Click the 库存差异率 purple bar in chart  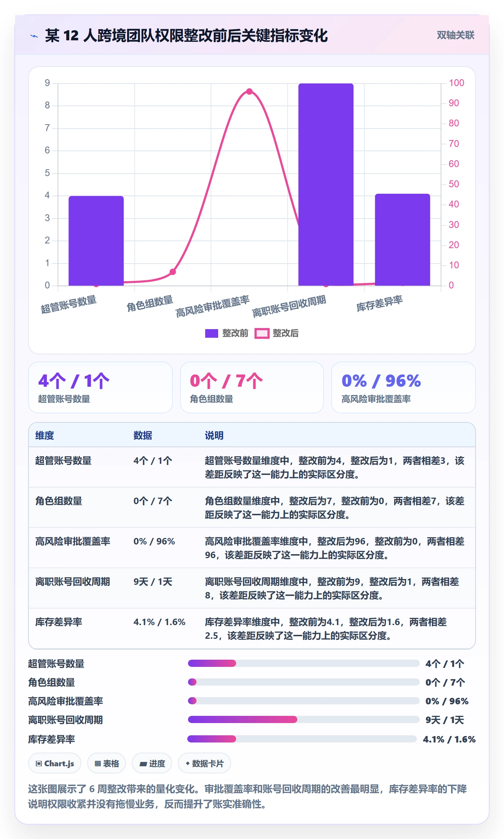pyautogui.click(x=402, y=239)
